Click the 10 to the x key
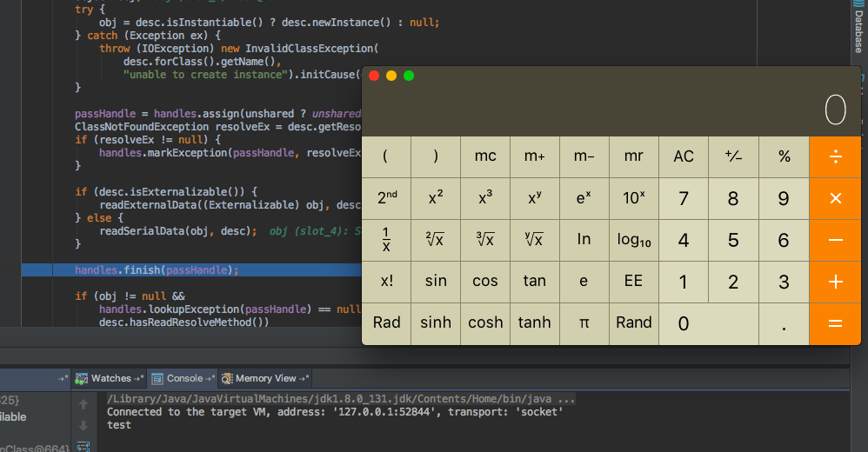 coord(634,198)
